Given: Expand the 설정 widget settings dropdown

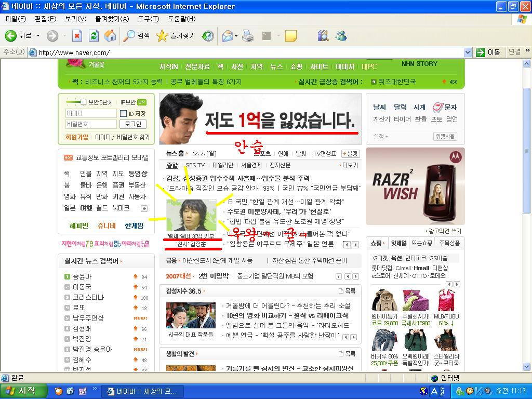Looking at the screenshot, I should pyautogui.click(x=381, y=137).
